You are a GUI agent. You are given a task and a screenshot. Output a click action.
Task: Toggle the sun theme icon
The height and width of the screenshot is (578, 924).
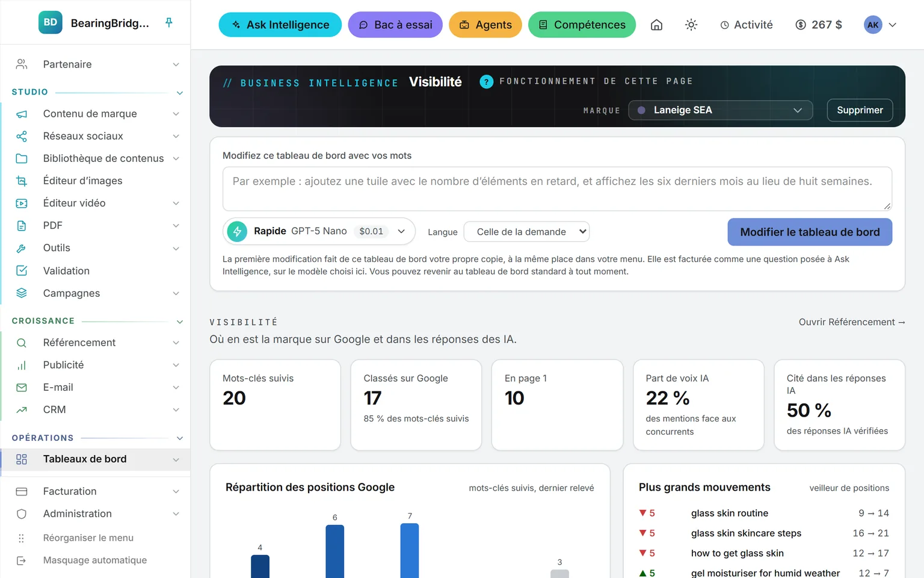click(691, 25)
